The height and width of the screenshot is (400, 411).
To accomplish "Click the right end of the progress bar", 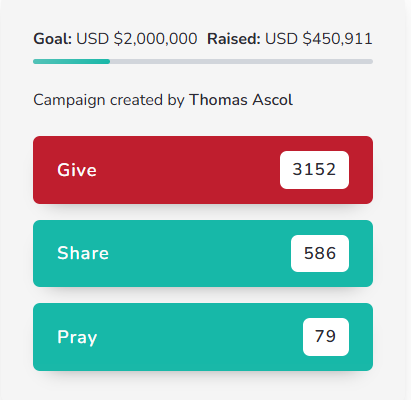I will (370, 61).
